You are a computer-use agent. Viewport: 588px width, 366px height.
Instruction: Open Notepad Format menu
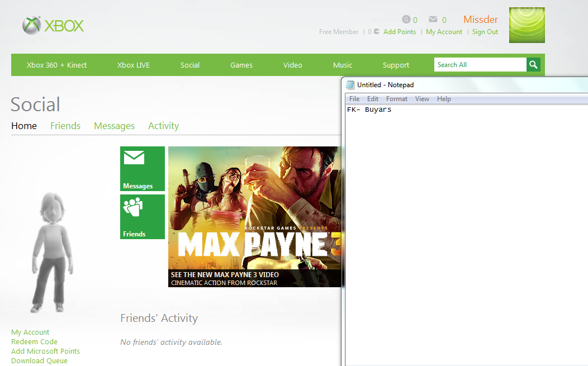396,99
